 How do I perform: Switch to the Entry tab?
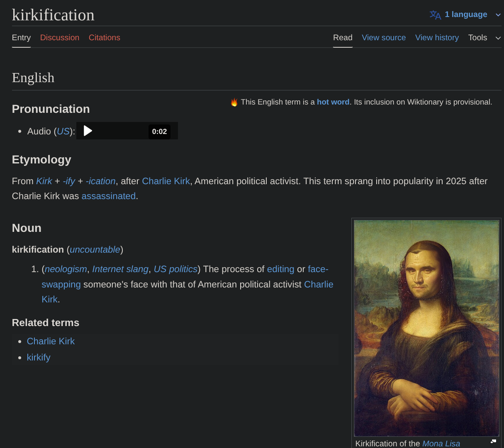[x=21, y=38]
